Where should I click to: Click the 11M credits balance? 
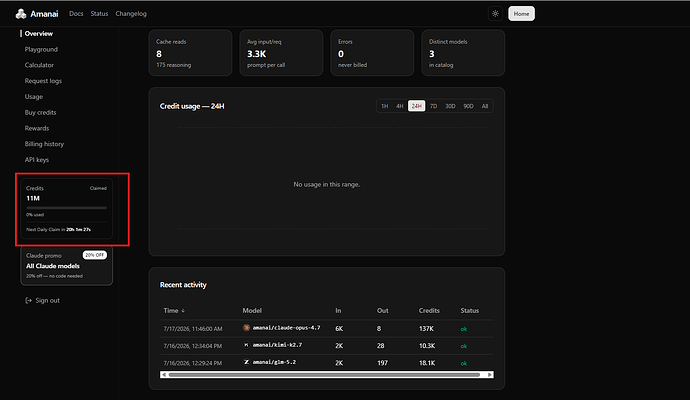pos(33,198)
